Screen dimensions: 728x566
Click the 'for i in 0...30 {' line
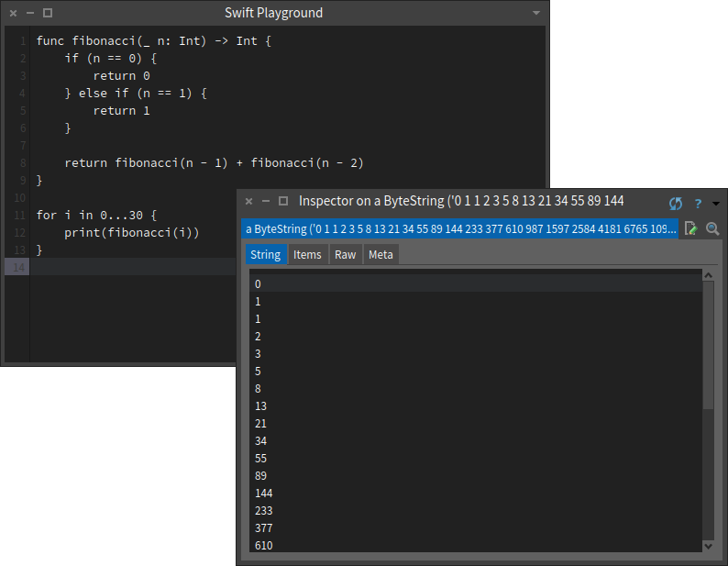96,216
